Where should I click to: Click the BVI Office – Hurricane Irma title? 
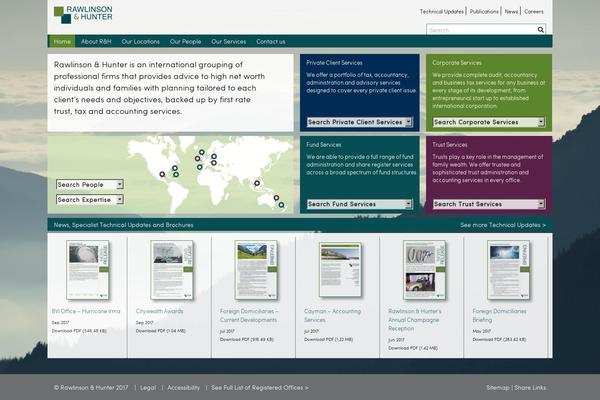point(86,311)
